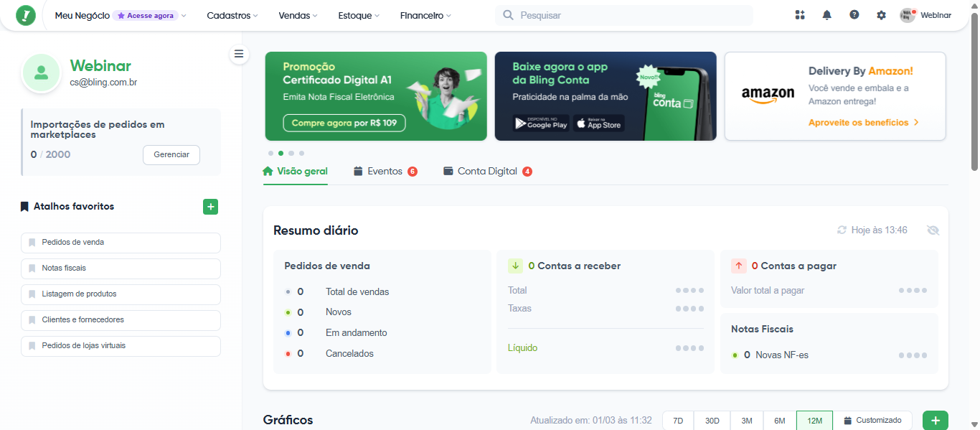Viewport: 980px width, 430px height.
Task: Add a favorite shortcut with green plus
Action: 210,207
